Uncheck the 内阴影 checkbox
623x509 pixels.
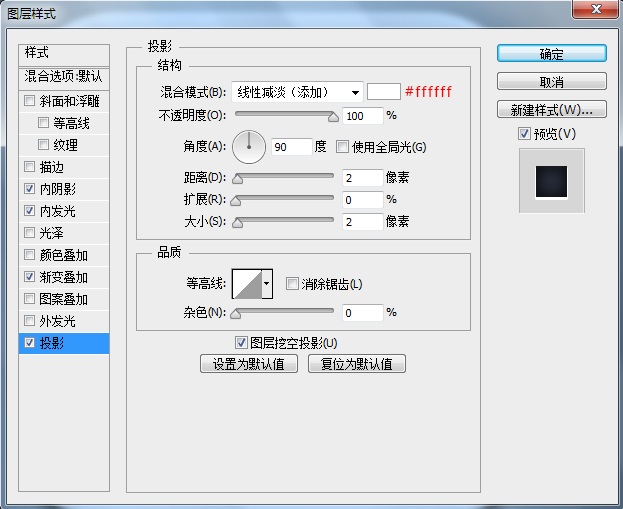pos(29,188)
